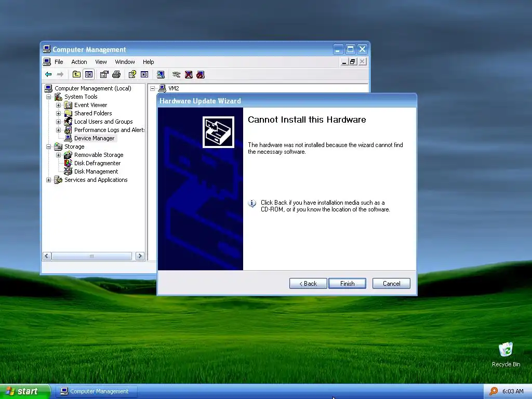Click the Disable device toolbar icon

201,74
